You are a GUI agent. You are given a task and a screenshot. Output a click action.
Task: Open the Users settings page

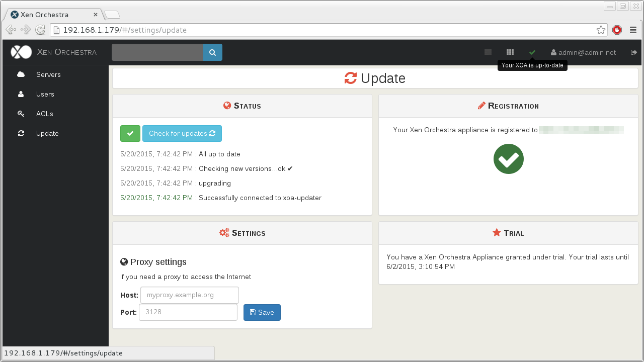(45, 94)
